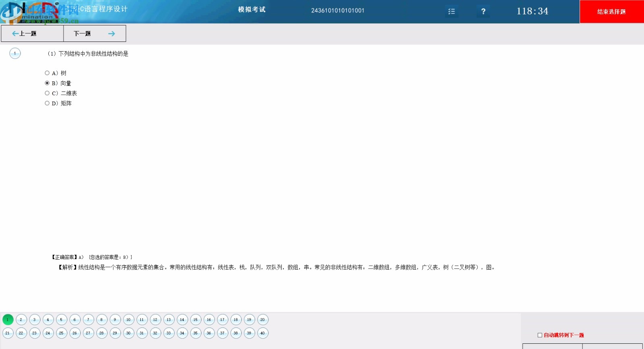Jump to question 6 bubble
Viewport: 644px width, 349px height.
pyautogui.click(x=75, y=320)
